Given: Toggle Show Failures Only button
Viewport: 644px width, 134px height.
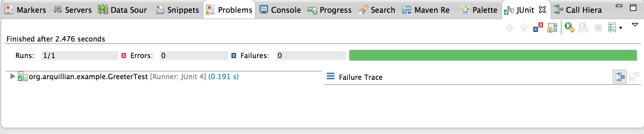Looking at the screenshot, I should 538,27.
